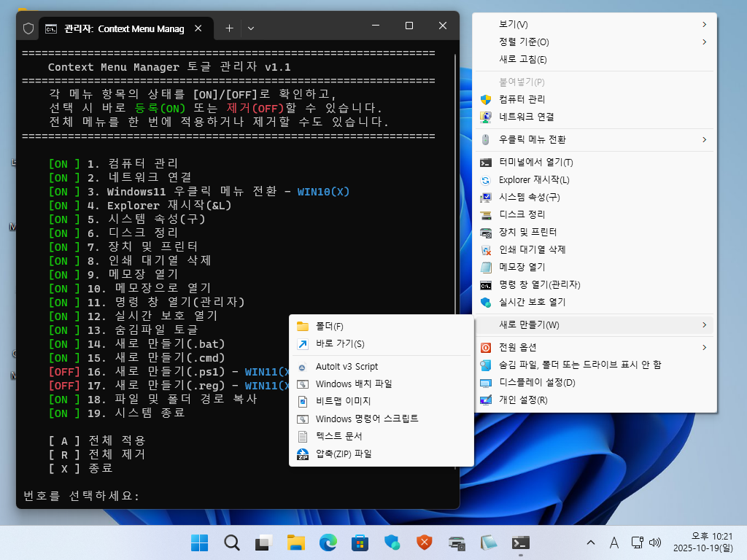Choose 컴퓨터 관리 from context menu
The image size is (747, 560).
pos(595,99)
